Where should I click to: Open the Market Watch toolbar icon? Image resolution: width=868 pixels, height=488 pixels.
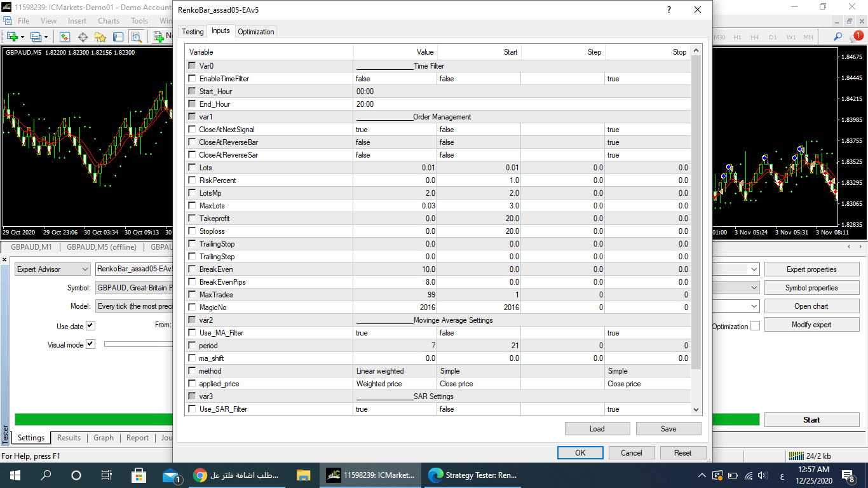[x=64, y=37]
